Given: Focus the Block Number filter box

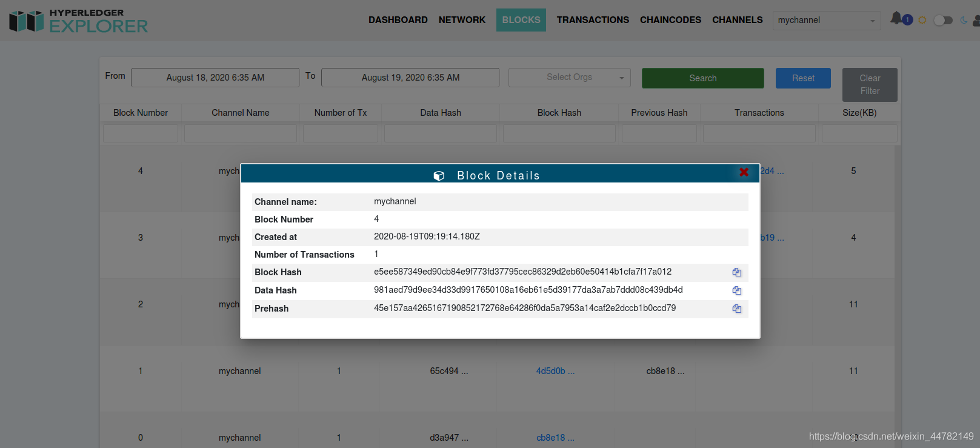Looking at the screenshot, I should tap(141, 133).
